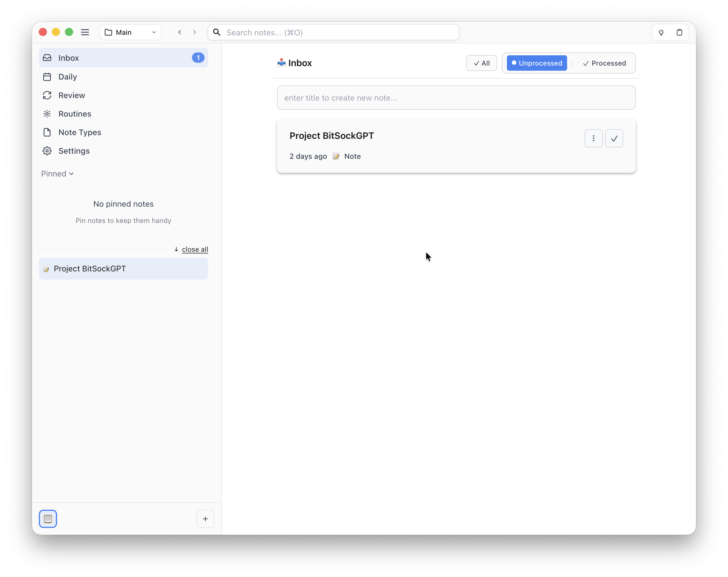
Task: Open Note Types in sidebar
Action: [x=79, y=132]
